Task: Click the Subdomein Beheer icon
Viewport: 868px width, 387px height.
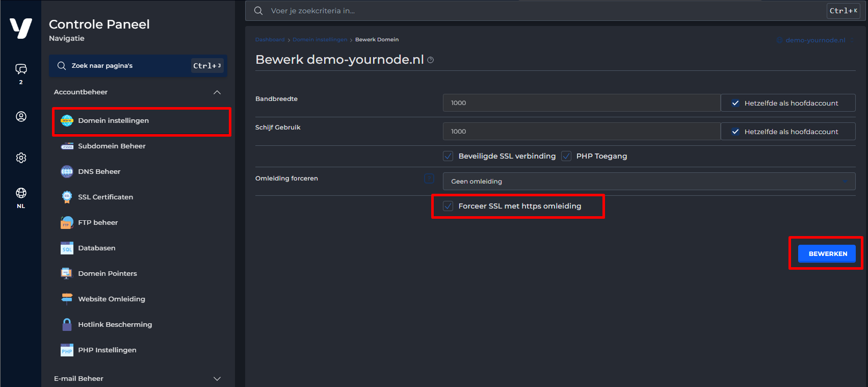Action: pyautogui.click(x=67, y=146)
